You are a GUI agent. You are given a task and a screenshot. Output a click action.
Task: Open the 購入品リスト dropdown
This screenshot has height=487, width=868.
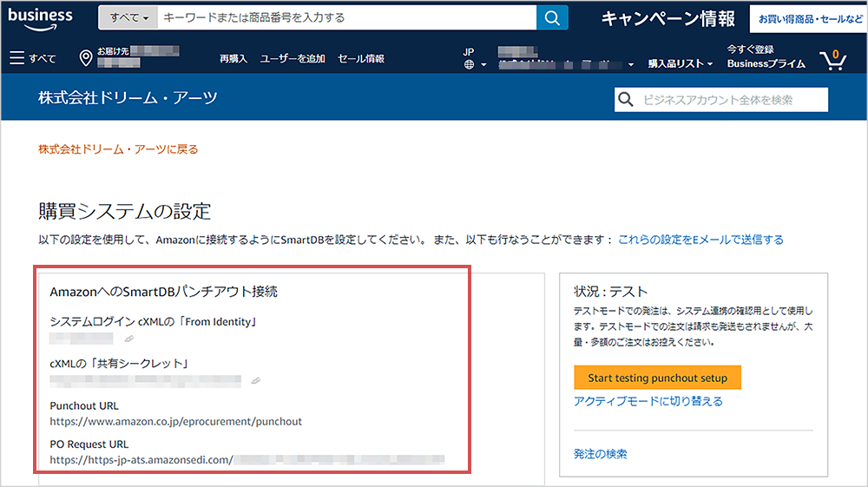[x=681, y=64]
